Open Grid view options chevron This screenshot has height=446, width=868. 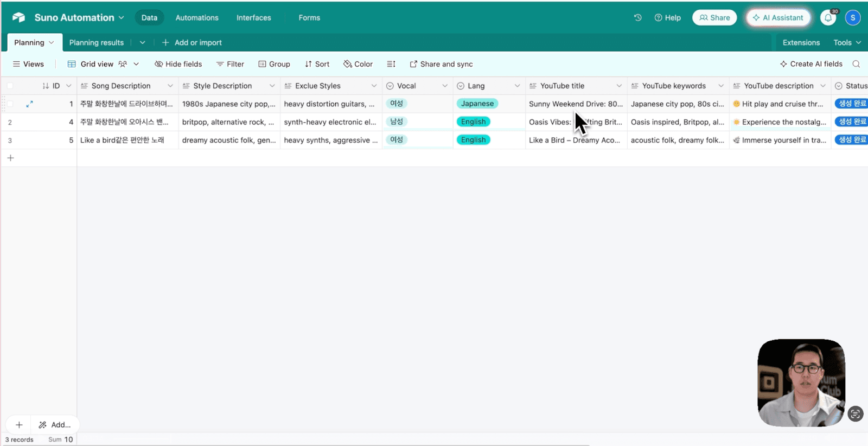(x=136, y=64)
